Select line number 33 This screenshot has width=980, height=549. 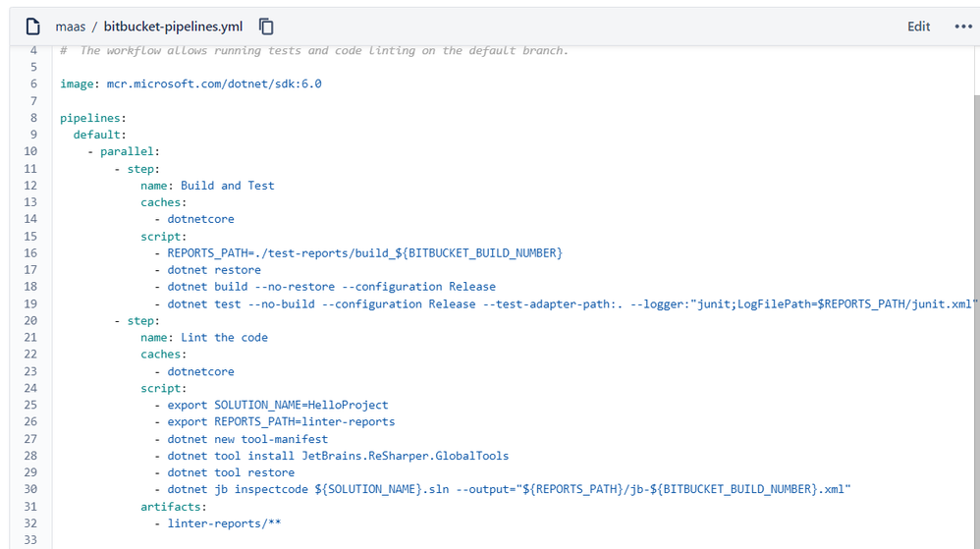(30, 539)
